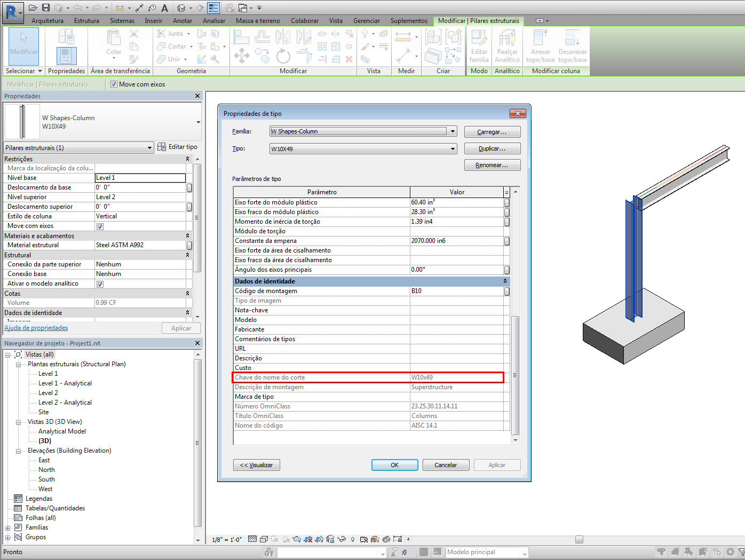Collapse the Plantas estruturais tree node
The height and width of the screenshot is (560, 745).
(x=18, y=365)
